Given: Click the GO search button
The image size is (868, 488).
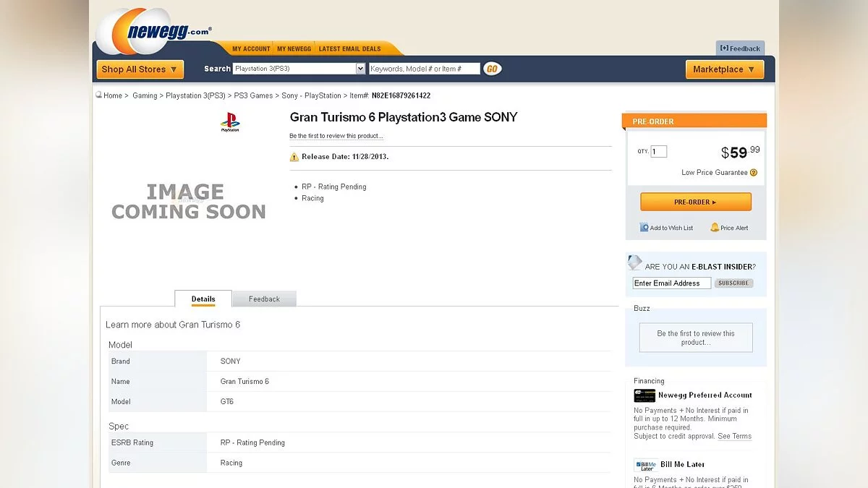Looking at the screenshot, I should (492, 69).
